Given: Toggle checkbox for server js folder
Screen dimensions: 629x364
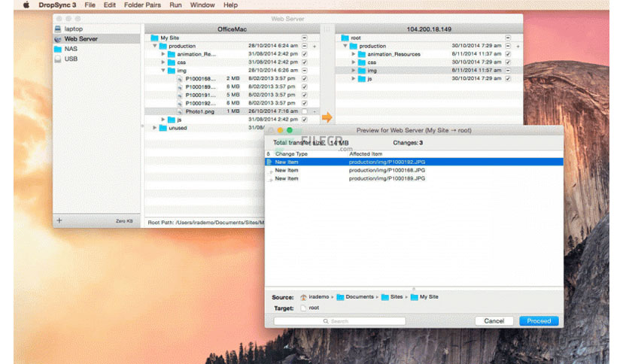Looking at the screenshot, I should [x=509, y=78].
